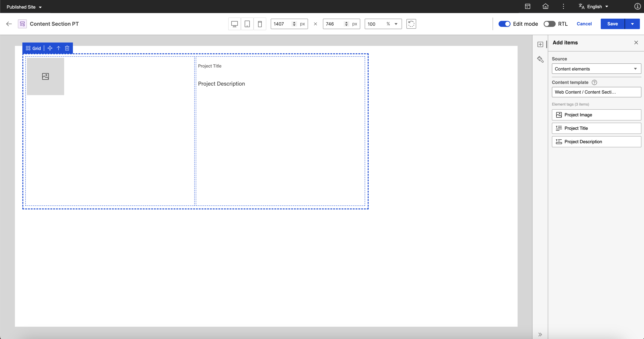Open the styles paintbrush panel
The image size is (644, 339).
pyautogui.click(x=540, y=59)
